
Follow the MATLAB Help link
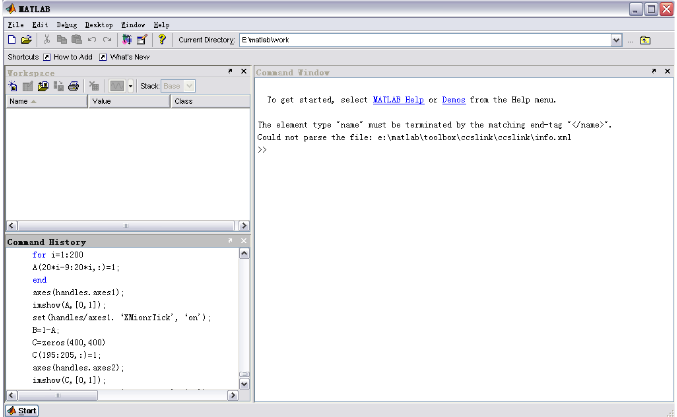click(398, 100)
